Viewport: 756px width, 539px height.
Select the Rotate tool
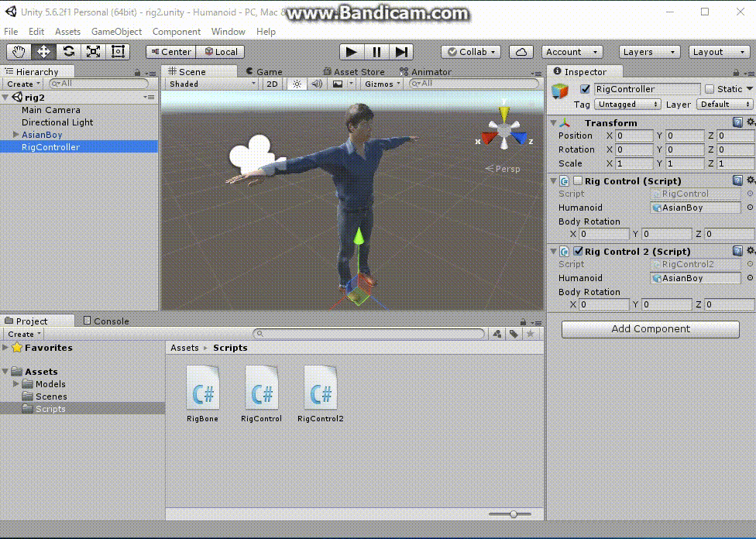click(69, 52)
